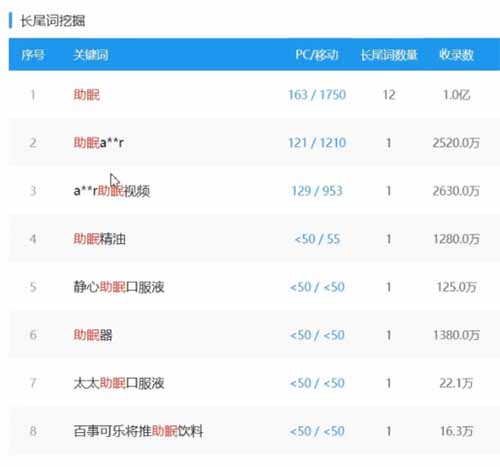Click the 1280.0万 indexed count
Screen dimensions: 500x467
pos(456,239)
